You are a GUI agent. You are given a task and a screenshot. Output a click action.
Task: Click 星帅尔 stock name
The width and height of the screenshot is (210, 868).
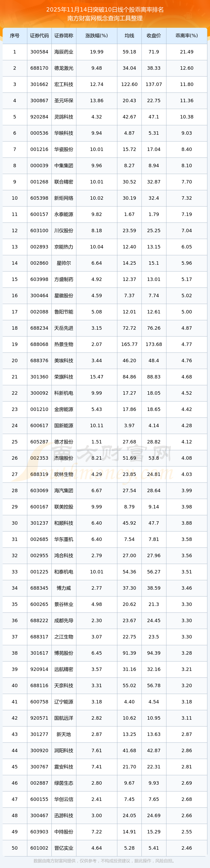[x=64, y=263]
